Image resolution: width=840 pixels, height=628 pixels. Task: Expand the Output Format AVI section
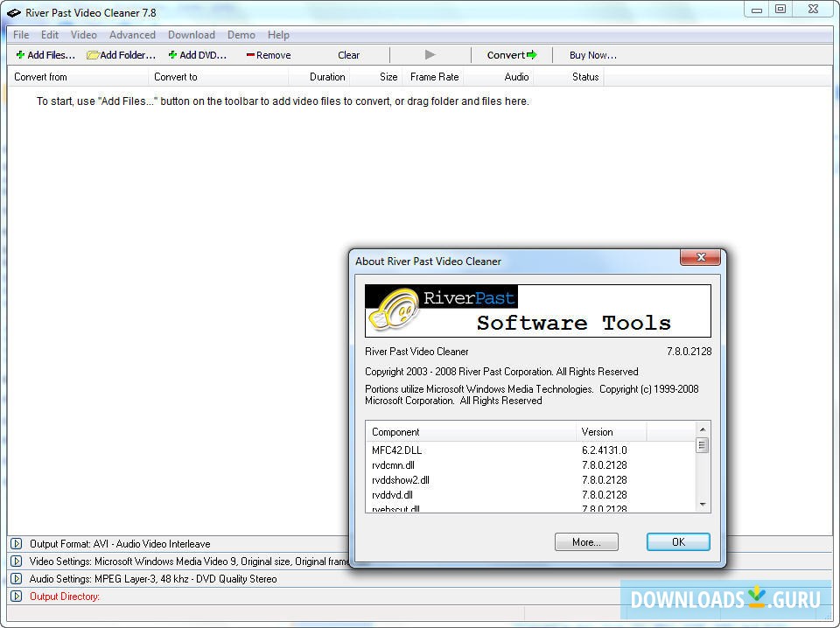[x=16, y=544]
